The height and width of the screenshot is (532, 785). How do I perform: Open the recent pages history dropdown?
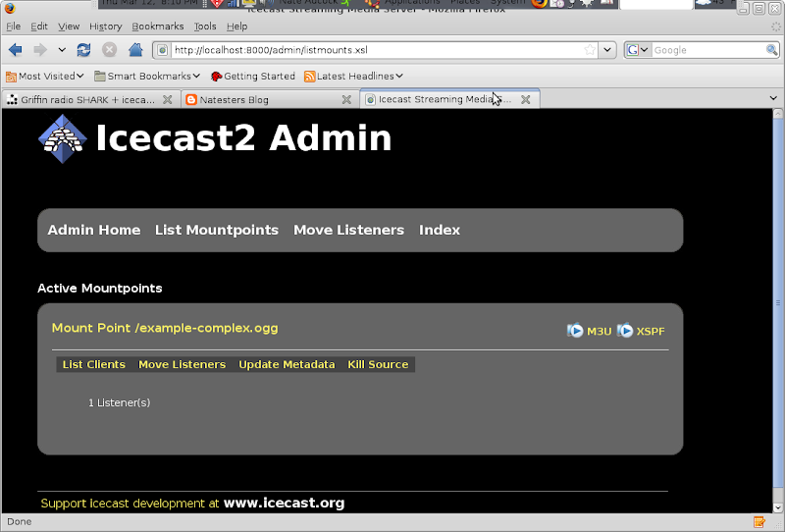tap(62, 50)
